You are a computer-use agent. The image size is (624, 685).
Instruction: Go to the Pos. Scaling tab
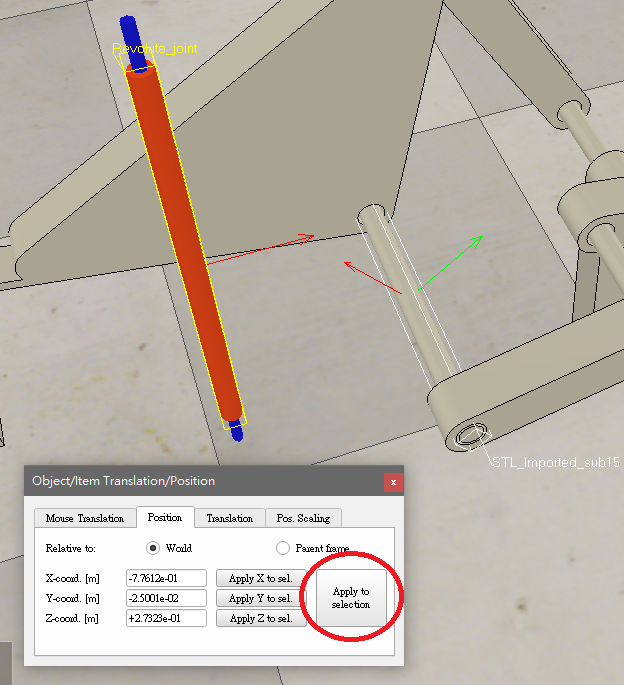coord(303,518)
